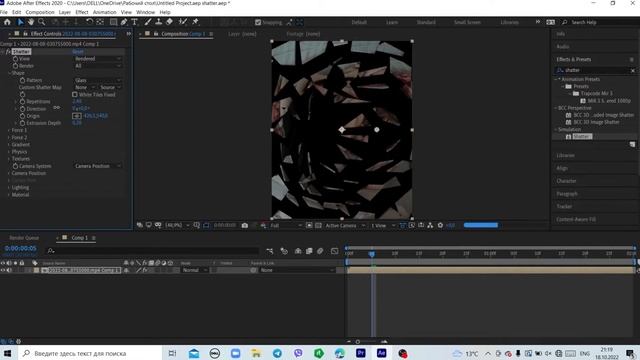Toggle the Pattern property stopwatch
The width and height of the screenshot is (640, 360).
pyautogui.click(x=22, y=80)
